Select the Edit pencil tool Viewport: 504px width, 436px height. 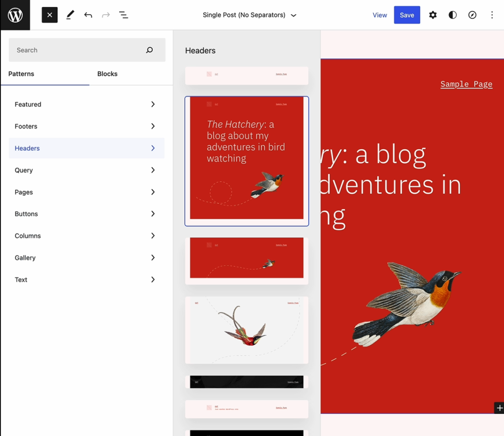pos(70,15)
